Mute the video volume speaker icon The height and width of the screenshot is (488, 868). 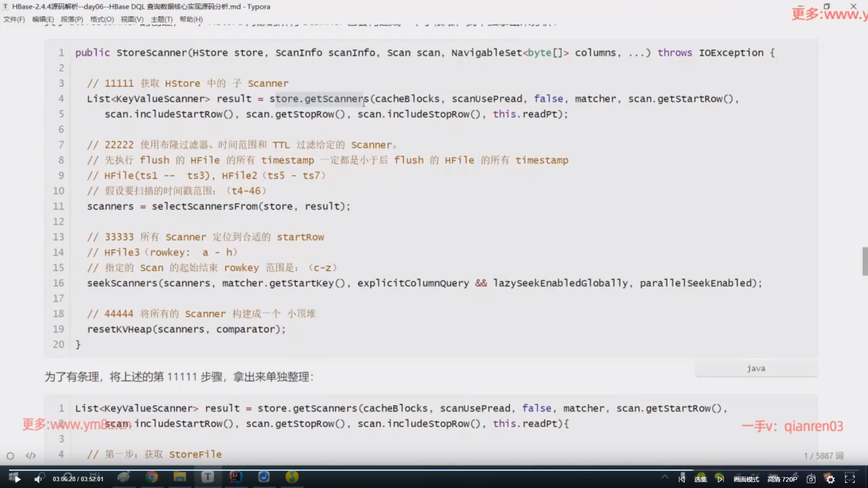(38, 479)
